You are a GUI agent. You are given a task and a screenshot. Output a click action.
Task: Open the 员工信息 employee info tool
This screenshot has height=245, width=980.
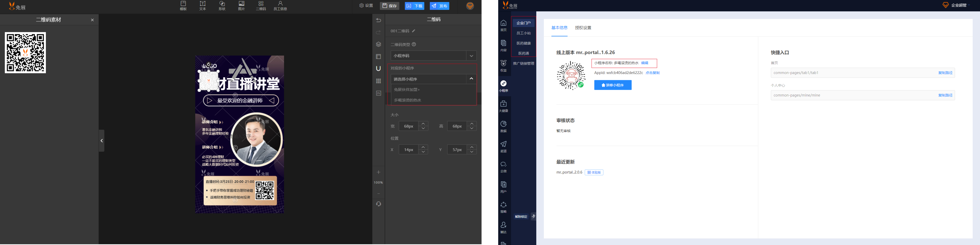pyautogui.click(x=280, y=6)
